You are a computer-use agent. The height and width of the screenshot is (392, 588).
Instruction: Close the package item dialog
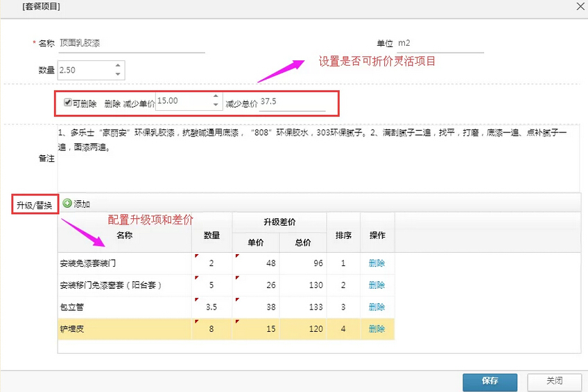click(x=580, y=6)
